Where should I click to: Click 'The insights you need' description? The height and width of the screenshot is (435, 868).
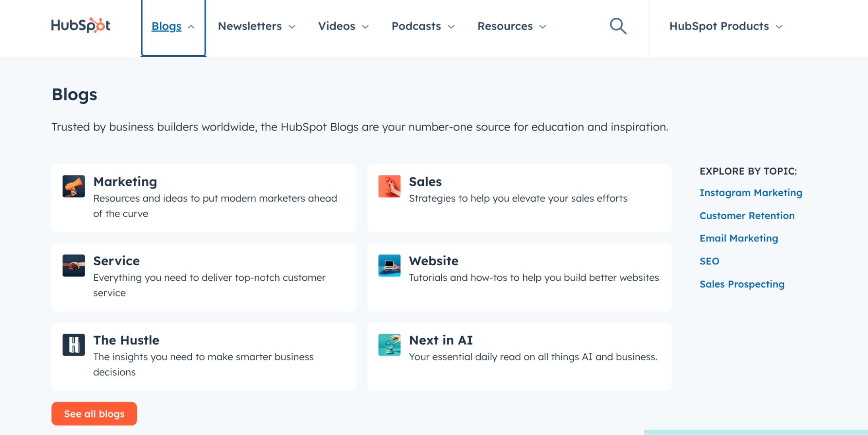(203, 364)
